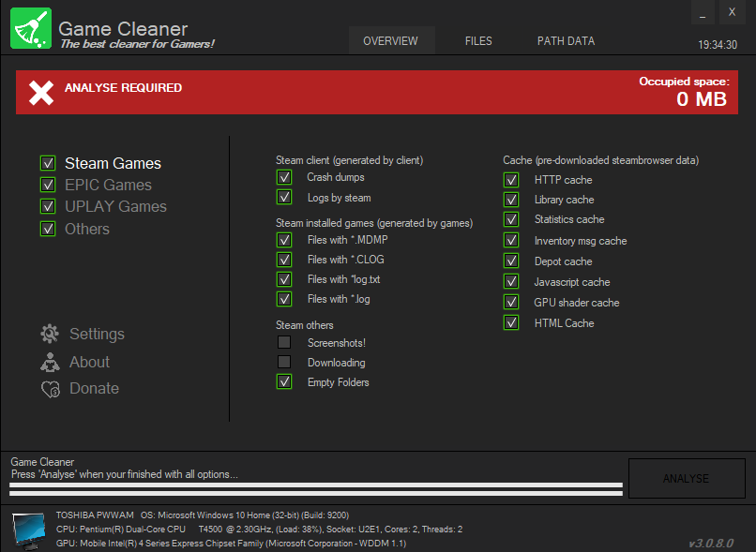The height and width of the screenshot is (552, 756).
Task: Open Settings from the sidebar
Action: point(97,334)
